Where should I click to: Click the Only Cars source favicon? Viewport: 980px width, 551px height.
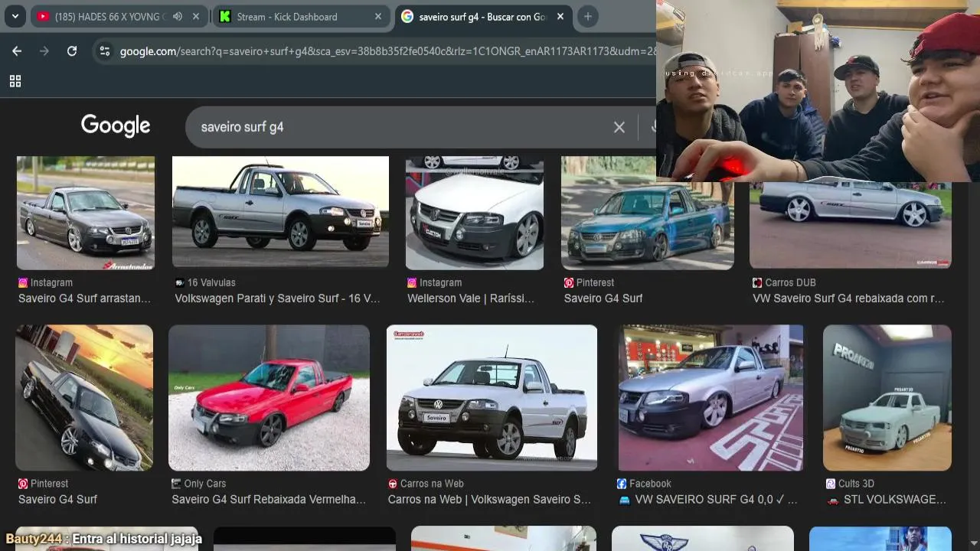tap(176, 484)
